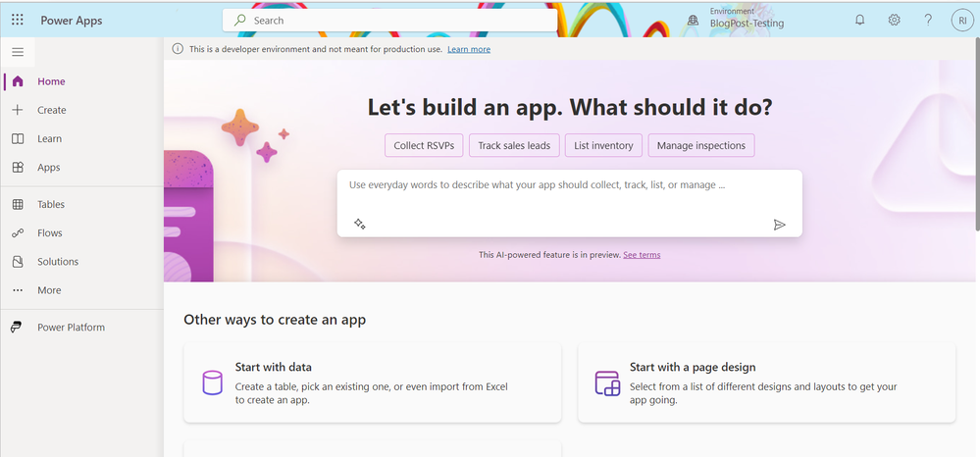Click the Power Platform icon
The height and width of the screenshot is (457, 980).
pyautogui.click(x=17, y=328)
